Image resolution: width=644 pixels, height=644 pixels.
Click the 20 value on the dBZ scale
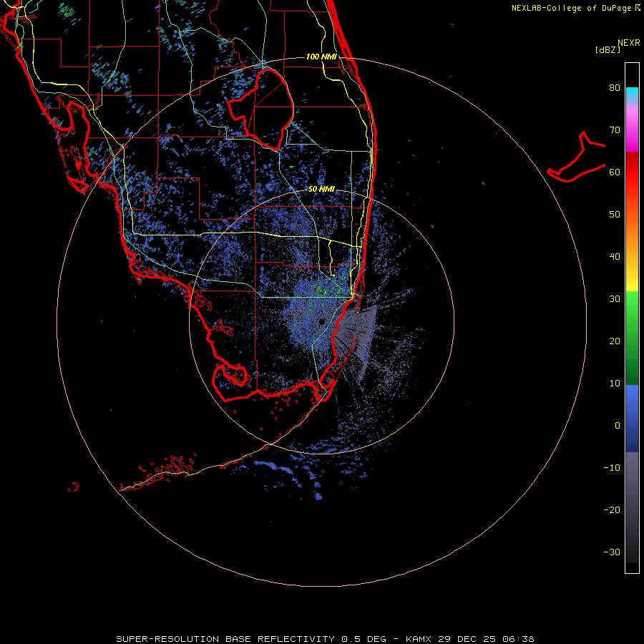tap(615, 341)
